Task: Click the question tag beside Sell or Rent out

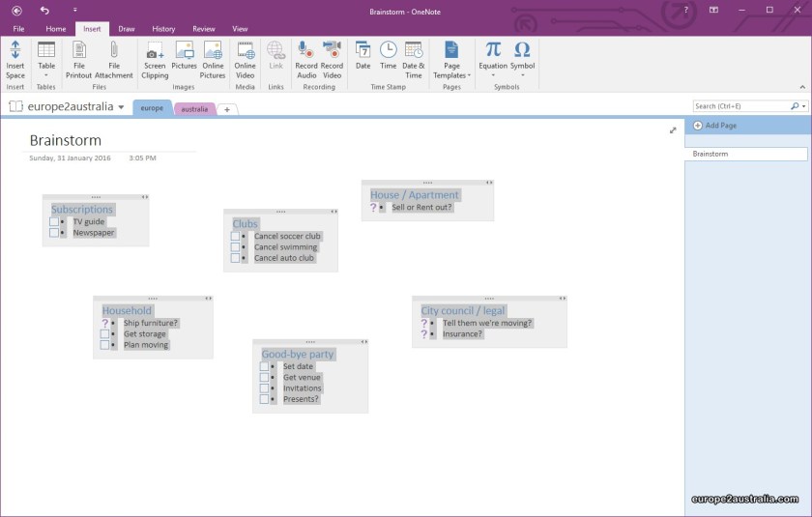Action: coord(373,208)
